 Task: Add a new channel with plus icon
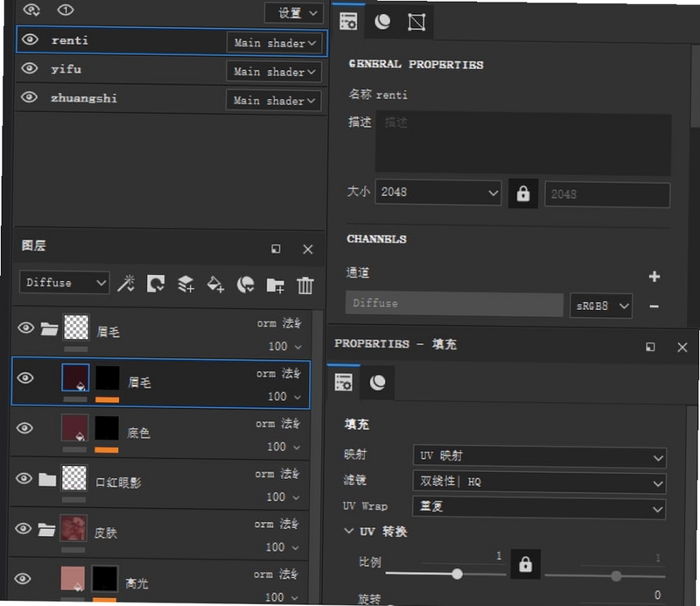654,277
